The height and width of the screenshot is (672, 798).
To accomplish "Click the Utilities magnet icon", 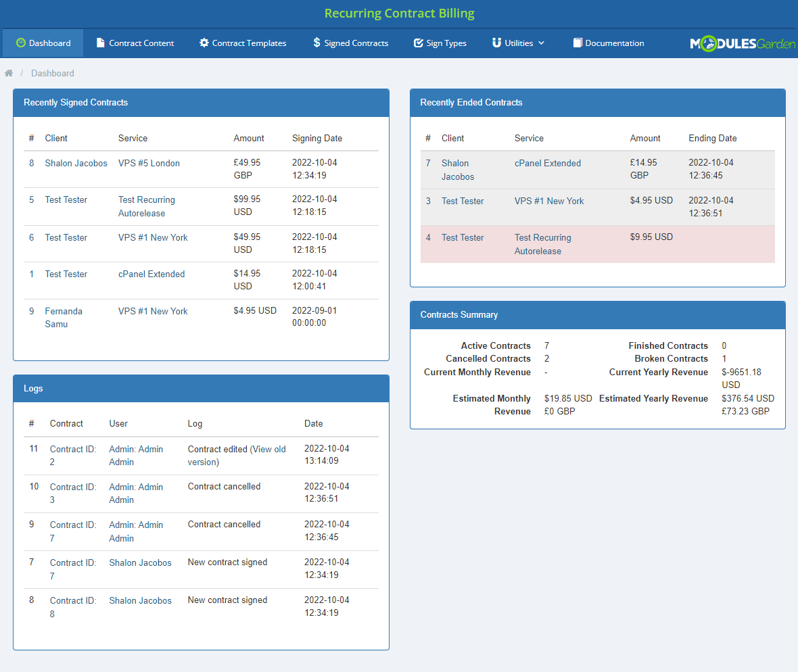I will (x=496, y=43).
